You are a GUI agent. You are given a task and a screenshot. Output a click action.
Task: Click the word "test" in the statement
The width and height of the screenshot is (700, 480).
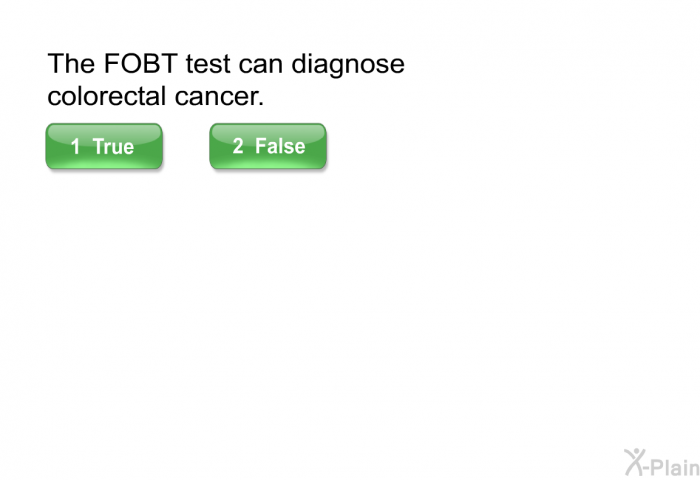tap(208, 64)
